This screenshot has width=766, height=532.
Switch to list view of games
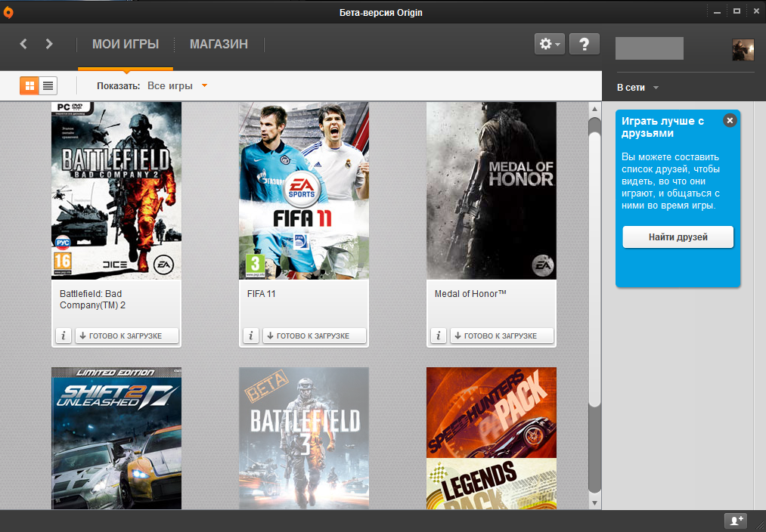pyautogui.click(x=48, y=85)
